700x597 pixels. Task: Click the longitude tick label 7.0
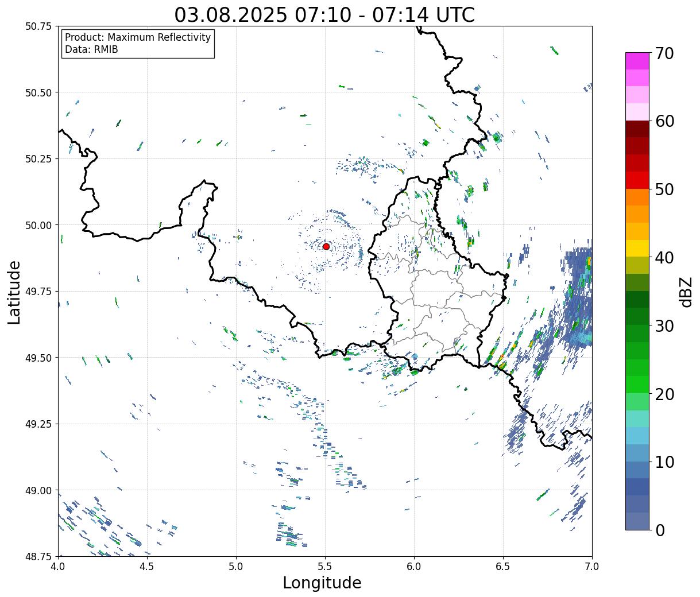click(592, 567)
